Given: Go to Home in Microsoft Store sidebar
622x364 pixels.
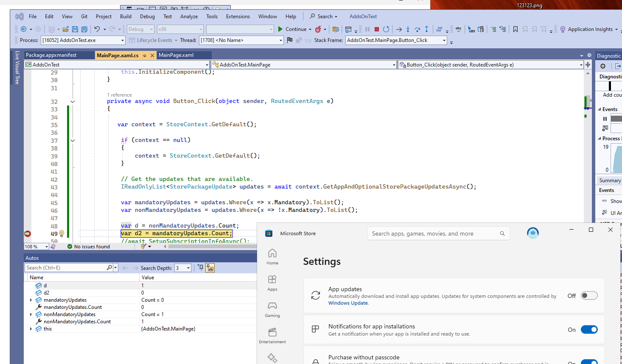Looking at the screenshot, I should point(272,256).
